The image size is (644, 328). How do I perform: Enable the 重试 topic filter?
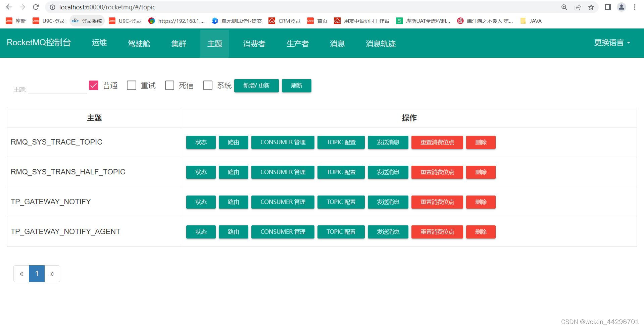click(132, 85)
